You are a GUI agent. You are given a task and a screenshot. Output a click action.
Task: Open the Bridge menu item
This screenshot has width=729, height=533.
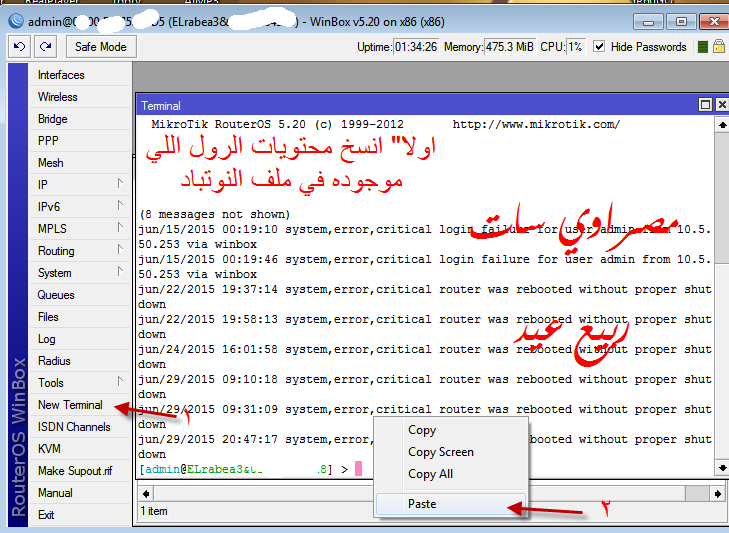pos(80,119)
